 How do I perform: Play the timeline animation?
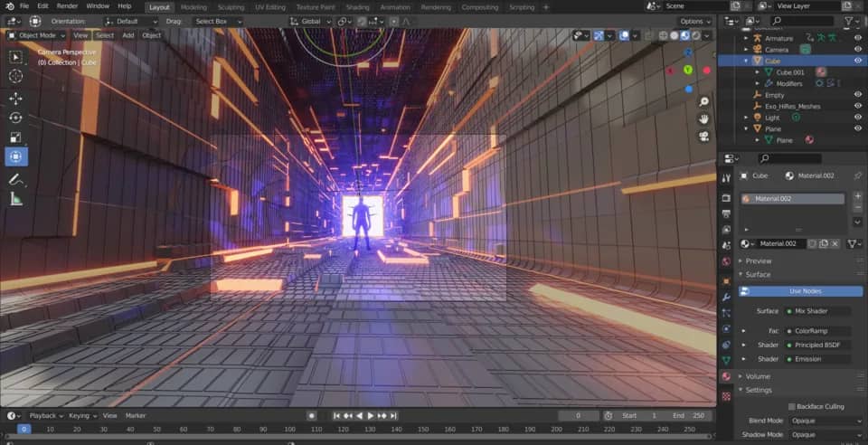[371, 416]
